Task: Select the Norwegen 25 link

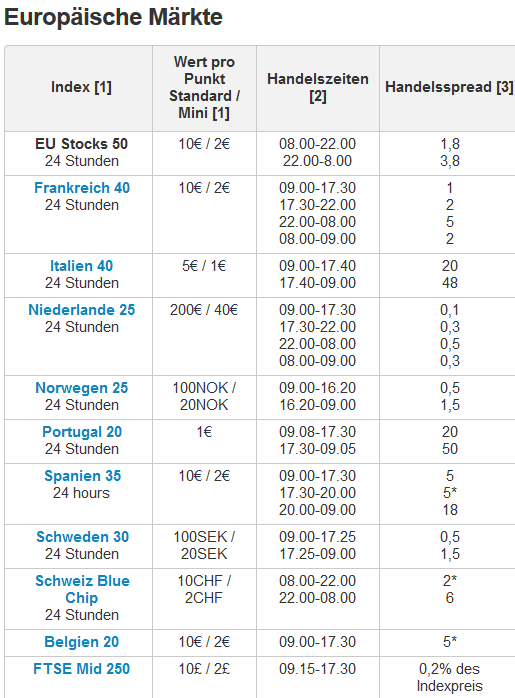Action: [x=82, y=388]
